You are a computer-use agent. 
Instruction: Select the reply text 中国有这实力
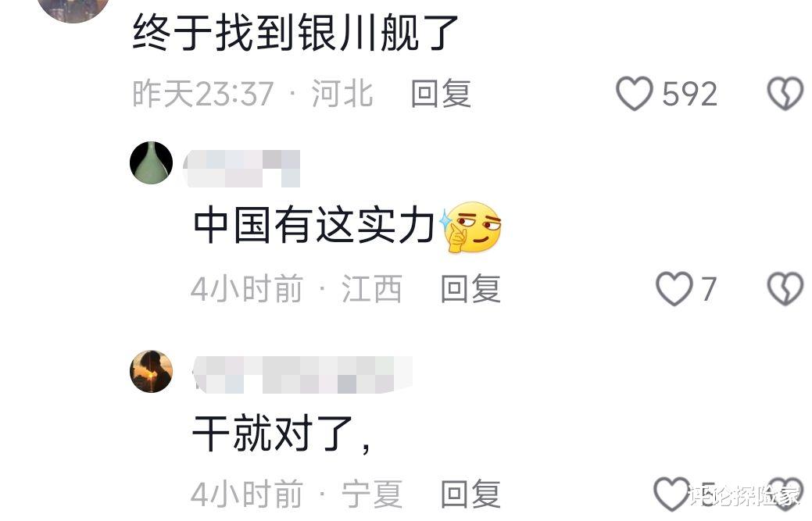click(x=314, y=225)
